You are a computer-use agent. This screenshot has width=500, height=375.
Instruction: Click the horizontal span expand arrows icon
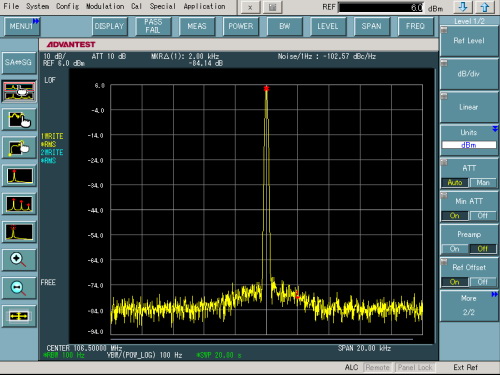20,316
